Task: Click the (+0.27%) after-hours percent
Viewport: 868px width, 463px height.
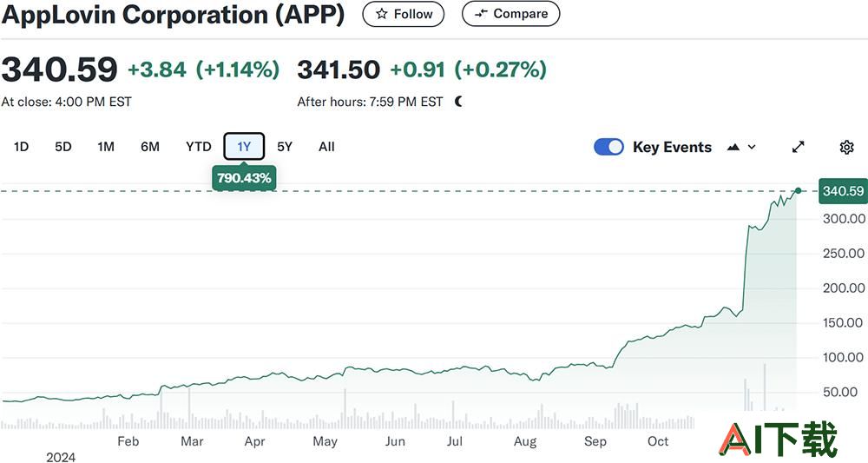Action: [501, 69]
